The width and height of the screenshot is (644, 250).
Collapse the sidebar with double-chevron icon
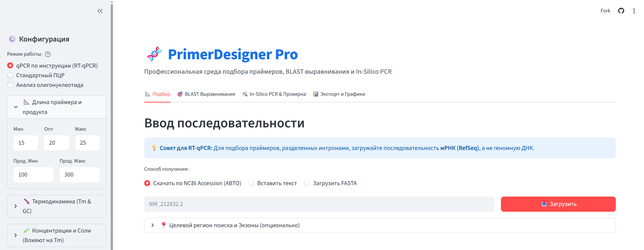click(x=100, y=11)
